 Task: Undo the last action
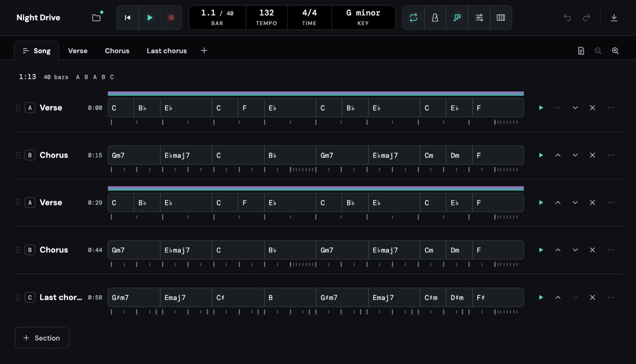[567, 17]
